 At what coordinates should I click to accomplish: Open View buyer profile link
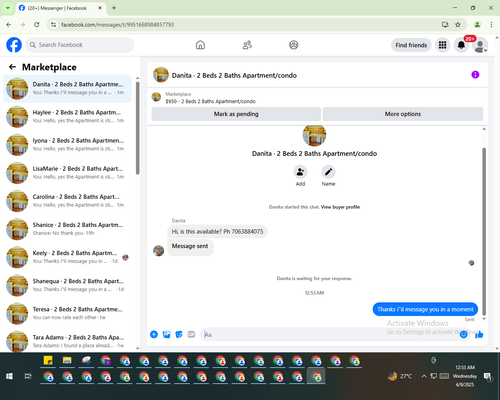tap(340, 207)
